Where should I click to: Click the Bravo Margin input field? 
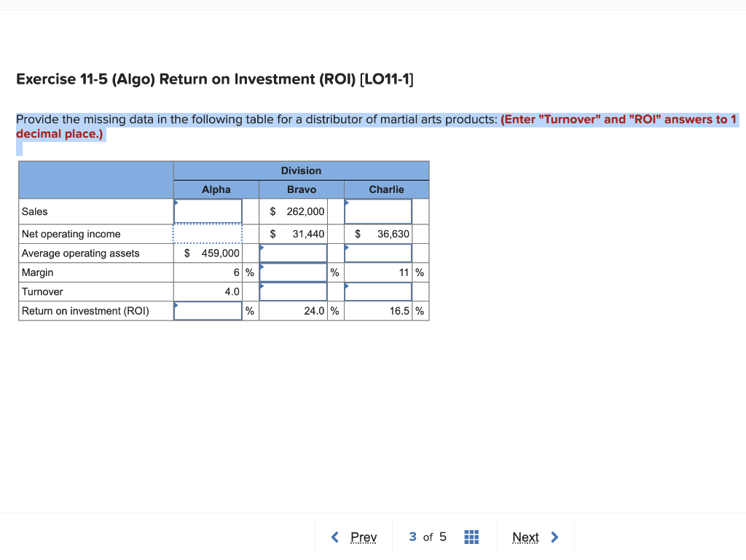293,272
